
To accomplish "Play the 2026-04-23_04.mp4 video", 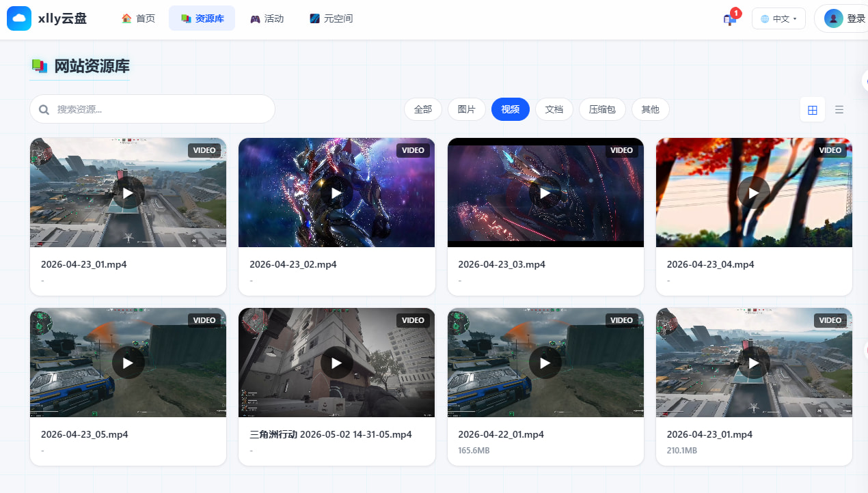I will click(x=753, y=193).
